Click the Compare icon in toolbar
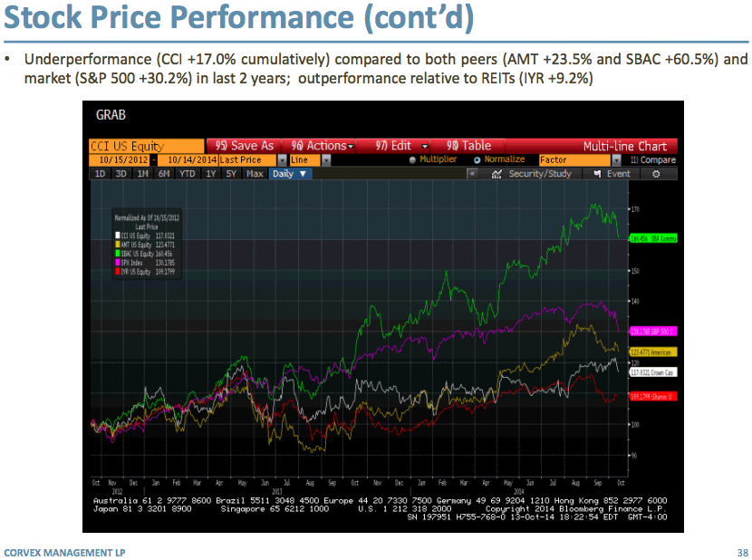 [x=633, y=160]
